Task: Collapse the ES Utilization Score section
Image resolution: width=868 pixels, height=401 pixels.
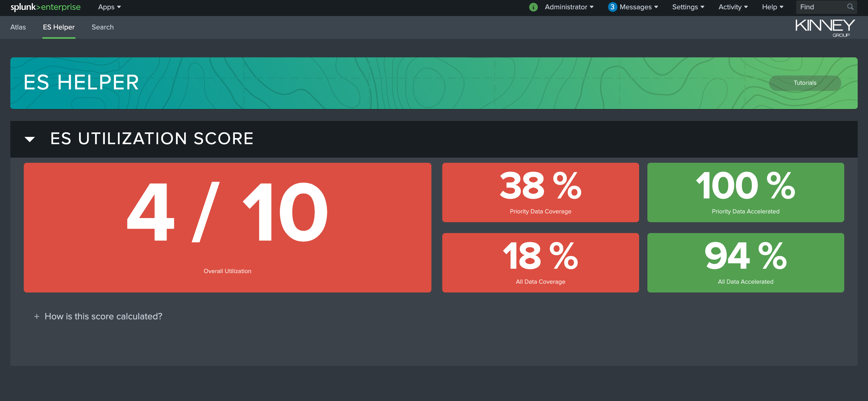Action: [x=30, y=139]
